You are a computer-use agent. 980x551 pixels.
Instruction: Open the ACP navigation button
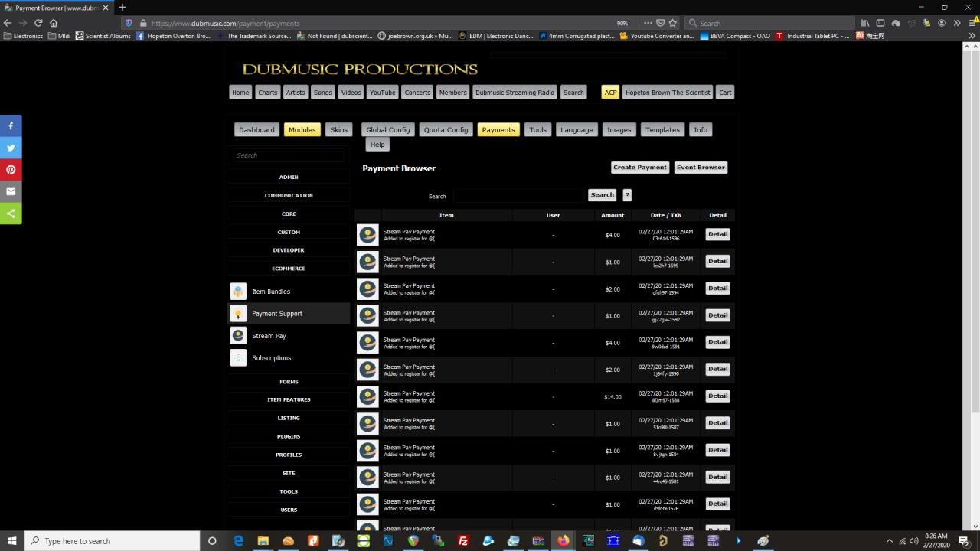coord(610,93)
